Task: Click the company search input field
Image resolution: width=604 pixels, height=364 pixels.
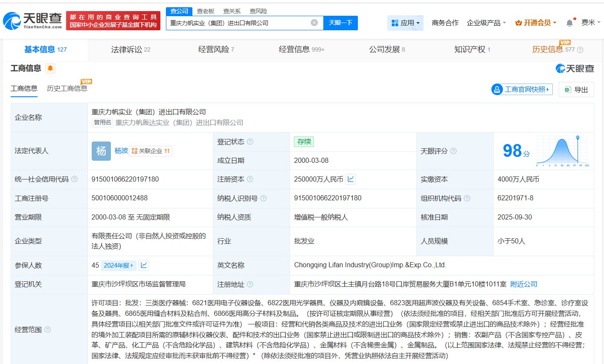Action: tap(239, 23)
